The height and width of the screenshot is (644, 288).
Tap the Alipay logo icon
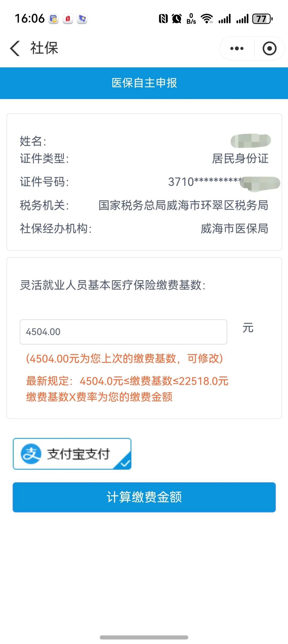coord(31,454)
